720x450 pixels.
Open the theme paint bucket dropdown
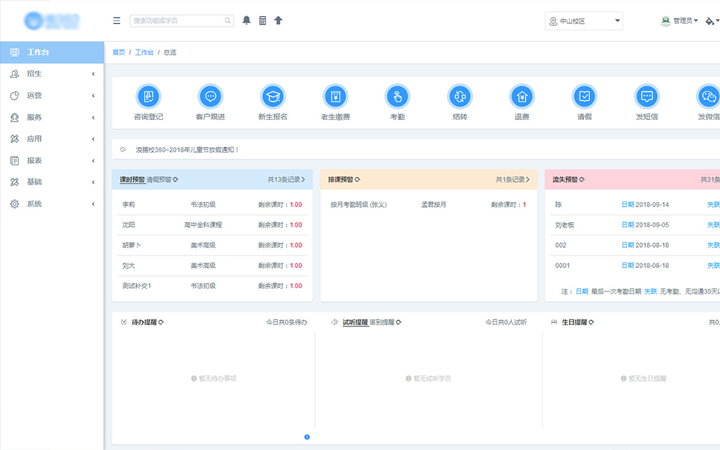coord(712,21)
